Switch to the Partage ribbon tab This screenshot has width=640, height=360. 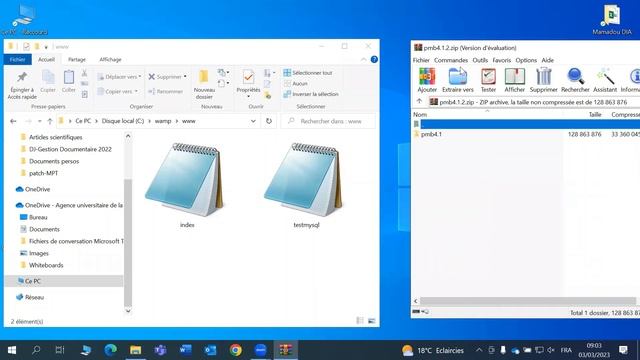pyautogui.click(x=77, y=60)
